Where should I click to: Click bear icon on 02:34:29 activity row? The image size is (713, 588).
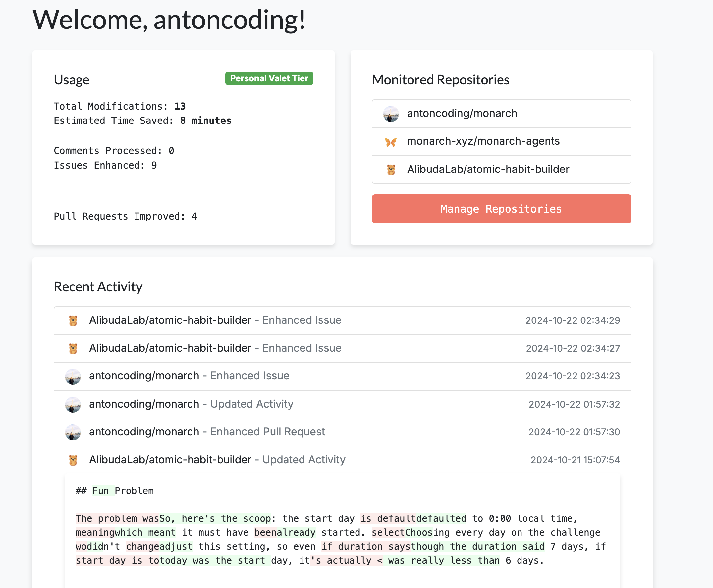(73, 320)
